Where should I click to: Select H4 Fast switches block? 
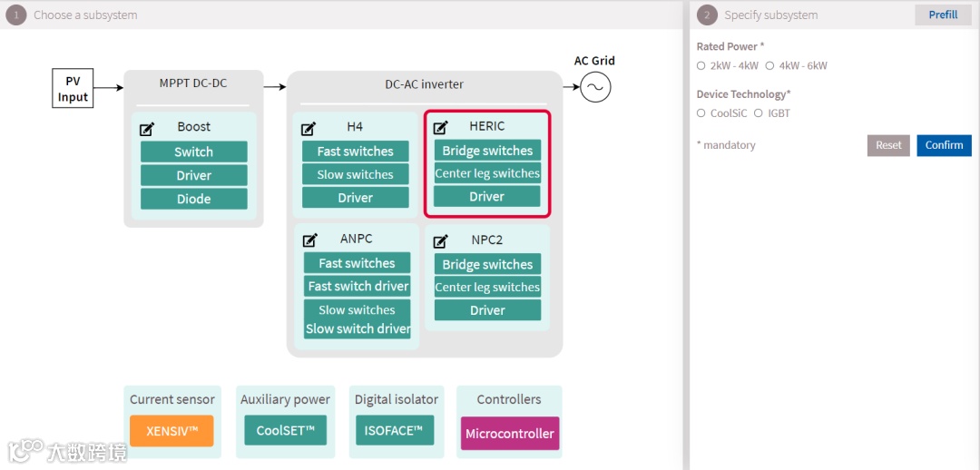[356, 152]
